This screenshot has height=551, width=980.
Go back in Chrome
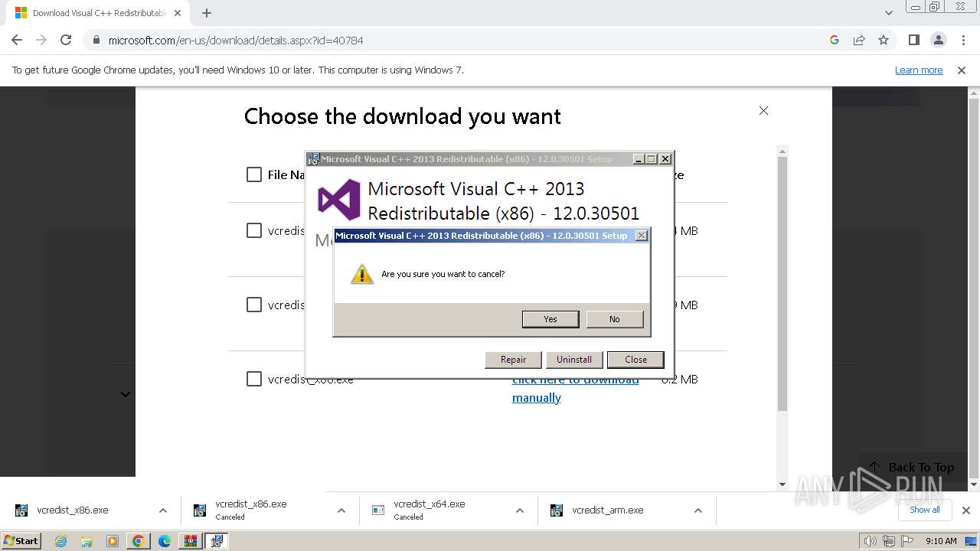[17, 40]
